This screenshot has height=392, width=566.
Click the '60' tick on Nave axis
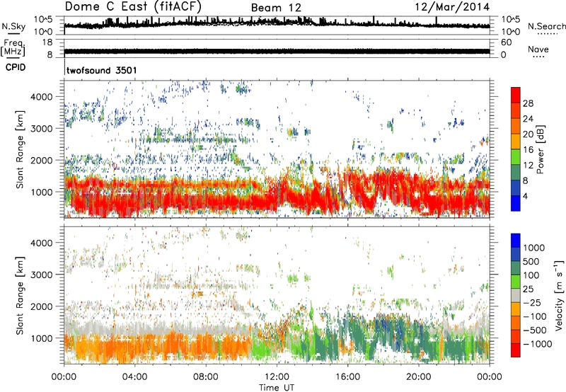[x=506, y=42]
